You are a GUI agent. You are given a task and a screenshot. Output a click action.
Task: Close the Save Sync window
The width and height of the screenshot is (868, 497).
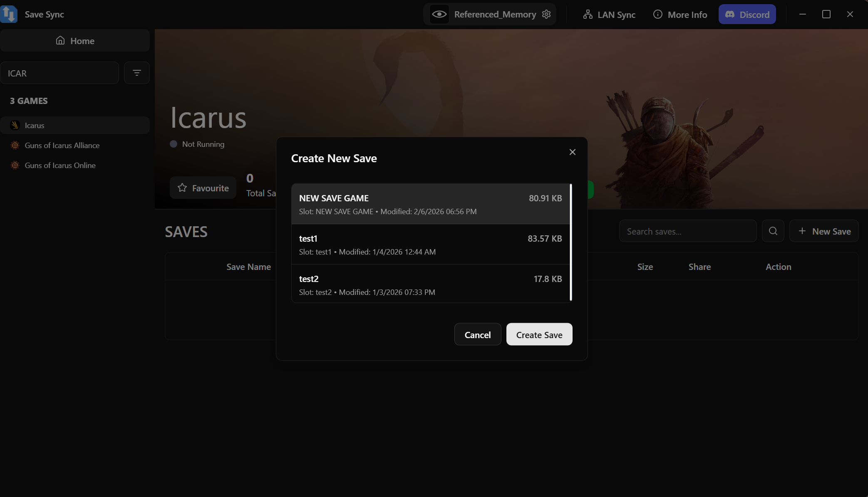(x=850, y=14)
